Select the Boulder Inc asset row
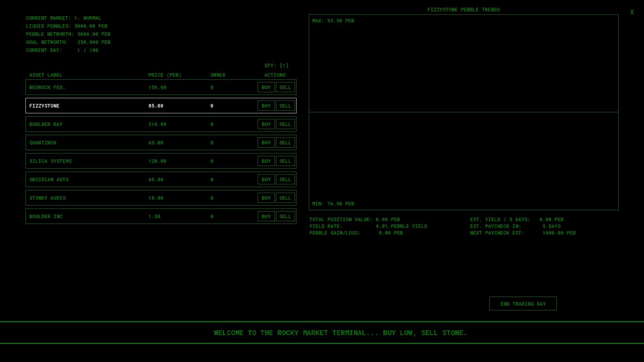This screenshot has height=362, width=644. 161,216
